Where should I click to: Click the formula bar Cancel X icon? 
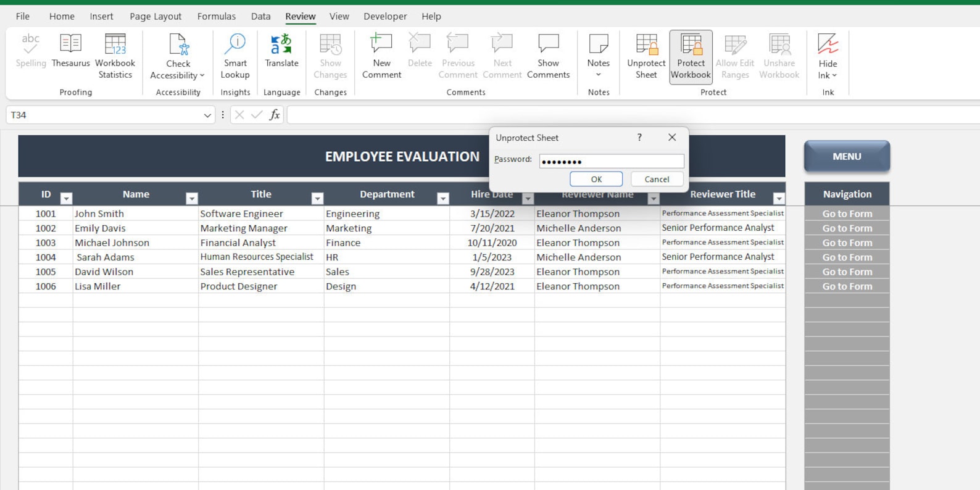(239, 115)
